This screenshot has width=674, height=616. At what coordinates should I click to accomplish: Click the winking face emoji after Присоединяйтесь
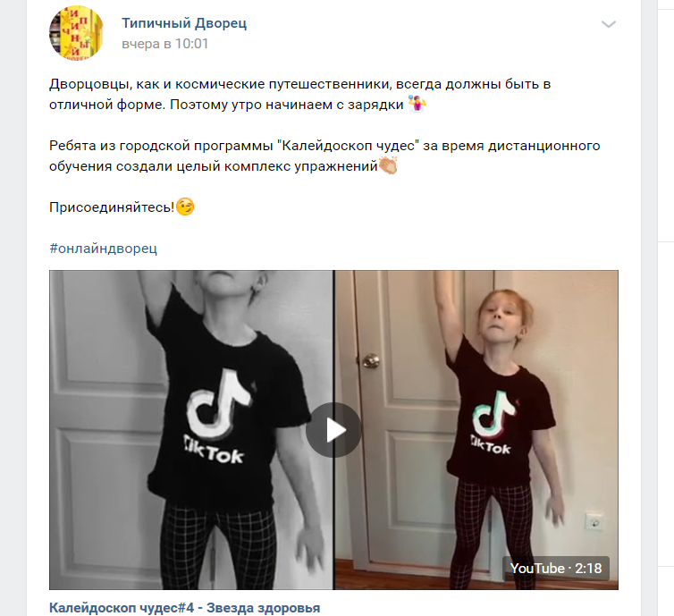185,207
